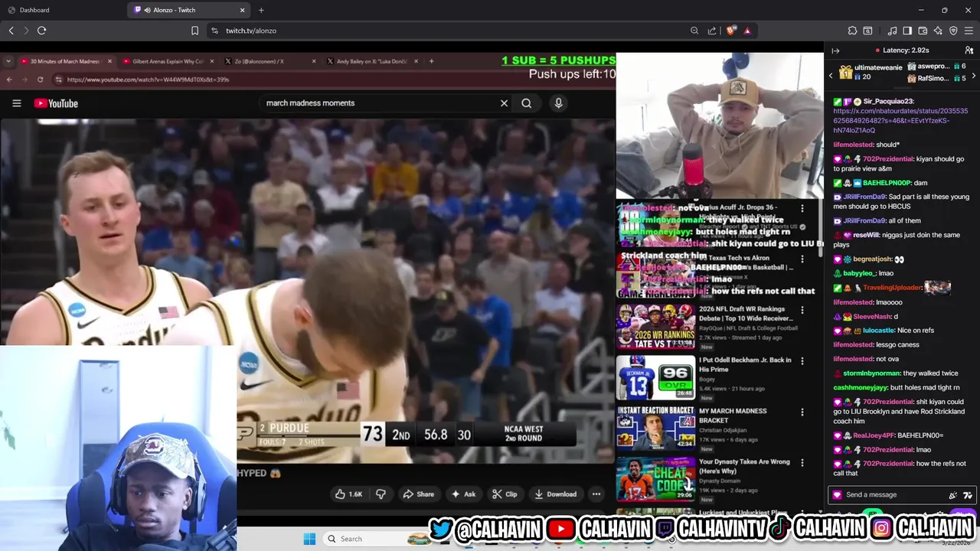Image resolution: width=980 pixels, height=551 pixels.
Task: Clear the march madness moments search
Action: pyautogui.click(x=504, y=103)
